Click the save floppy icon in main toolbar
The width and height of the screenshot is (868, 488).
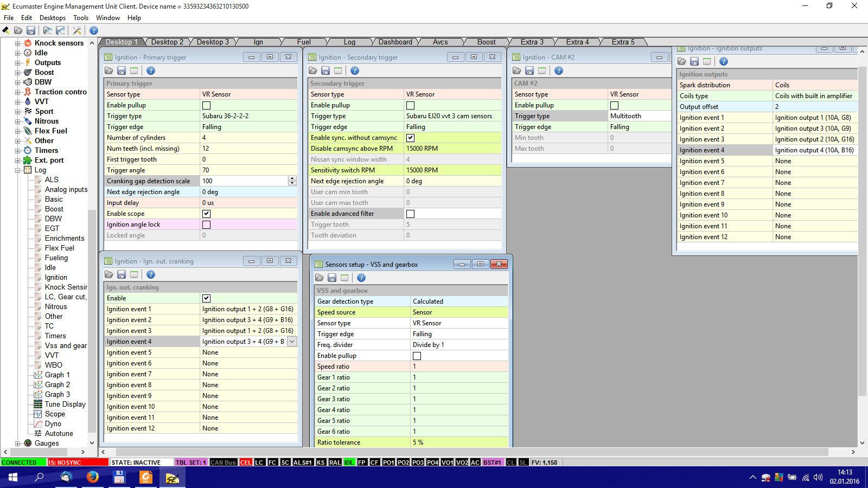[31, 30]
